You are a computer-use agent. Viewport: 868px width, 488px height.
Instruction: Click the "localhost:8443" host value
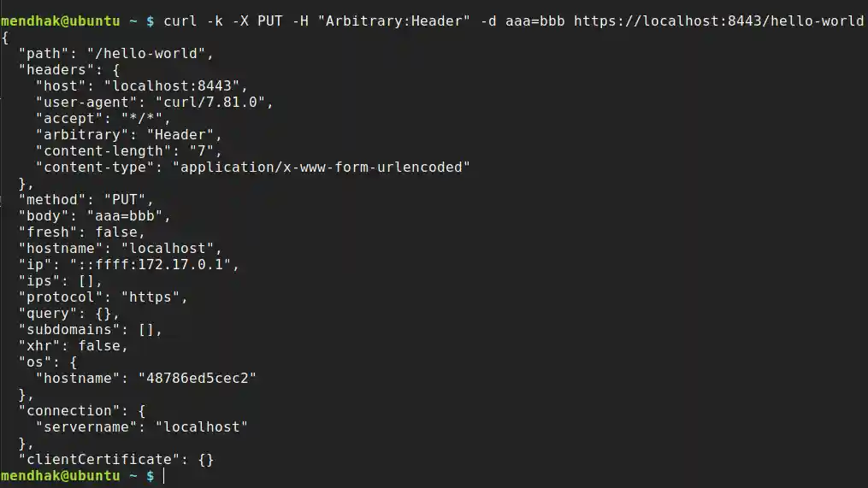pos(175,85)
